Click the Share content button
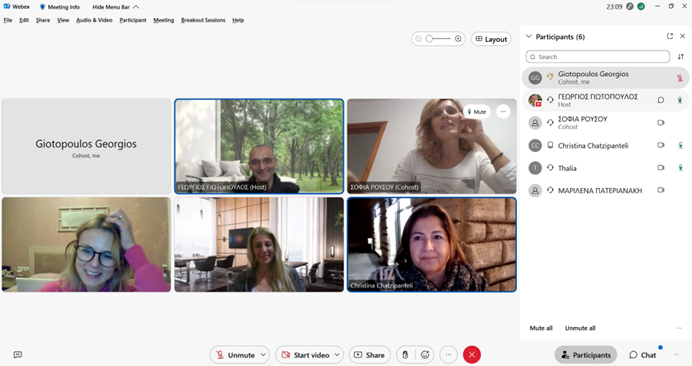This screenshot has height=366, width=692. click(x=369, y=355)
